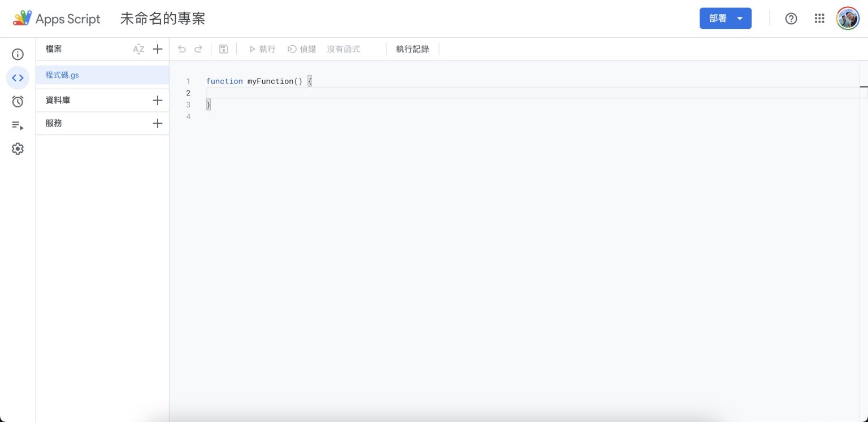Open Triggers alarm clock icon
Screen dimensions: 868x422
18,102
